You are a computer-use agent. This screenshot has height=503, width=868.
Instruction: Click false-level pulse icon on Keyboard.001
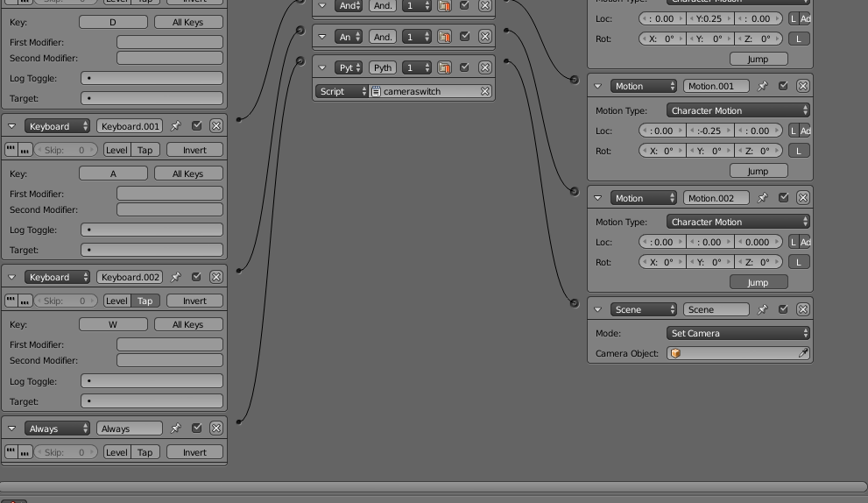tap(25, 150)
